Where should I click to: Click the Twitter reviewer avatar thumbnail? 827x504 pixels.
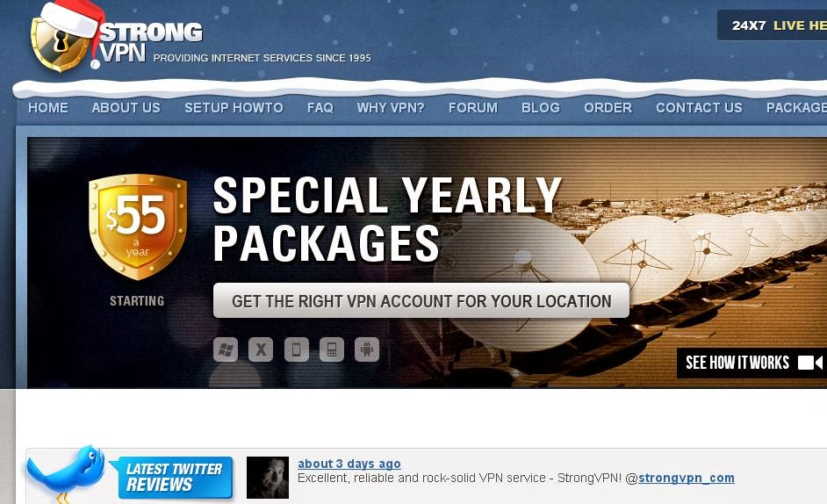pyautogui.click(x=268, y=478)
